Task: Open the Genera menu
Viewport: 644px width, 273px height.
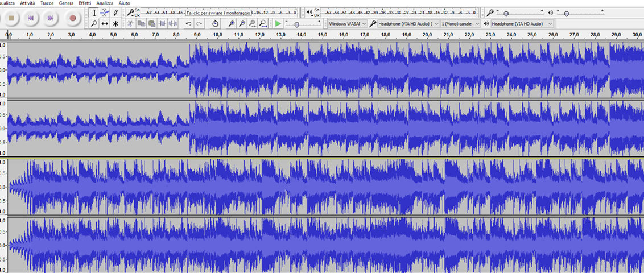Action: pos(66,3)
